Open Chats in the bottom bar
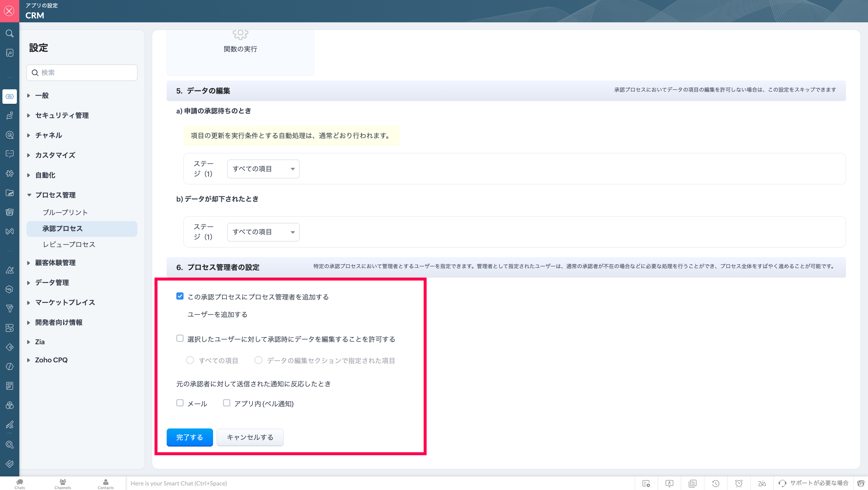The width and height of the screenshot is (868, 490). pos(20,484)
